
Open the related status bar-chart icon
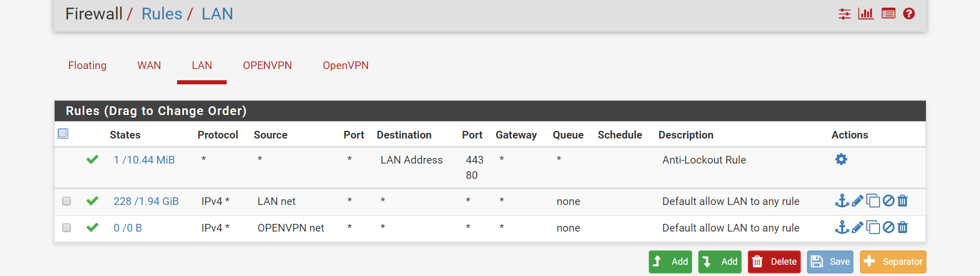pos(866,14)
